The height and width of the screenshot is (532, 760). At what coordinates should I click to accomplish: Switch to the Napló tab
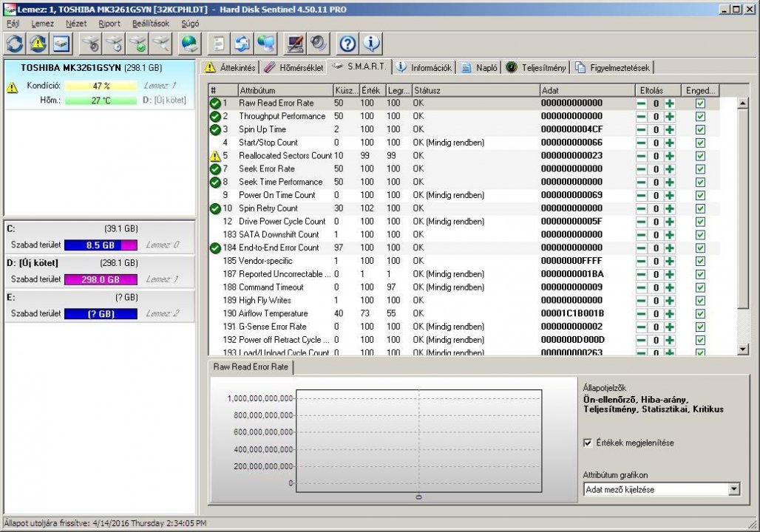pyautogui.click(x=479, y=67)
